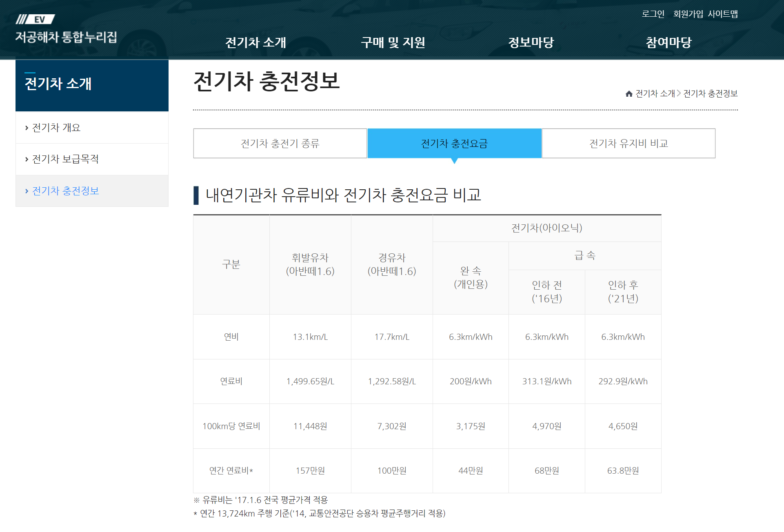Switch to 전기차 유지비 비교 tab
Image resolution: width=784 pixels, height=532 pixels.
coord(629,144)
